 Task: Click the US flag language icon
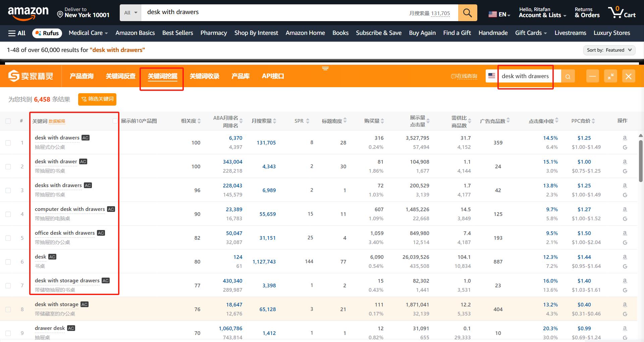(x=492, y=14)
